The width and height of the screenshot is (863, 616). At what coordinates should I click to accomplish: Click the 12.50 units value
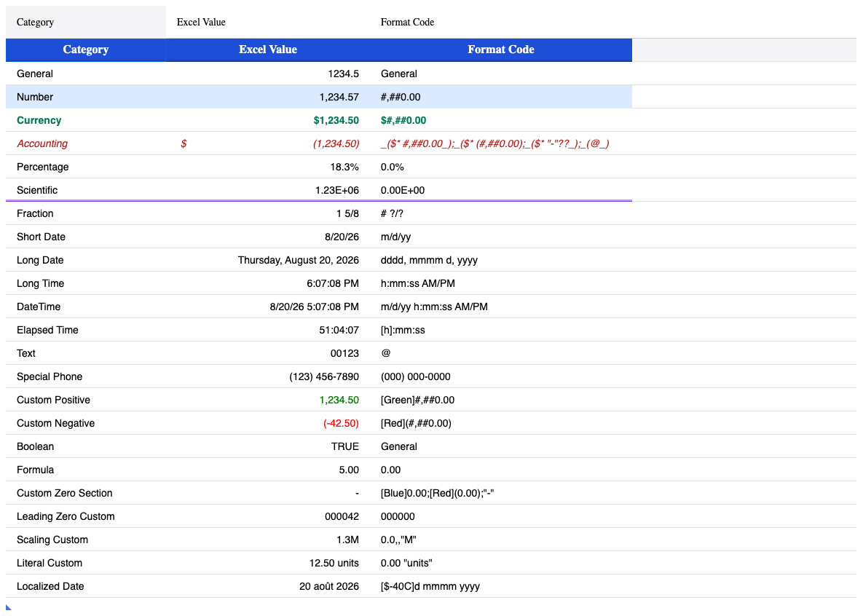(x=267, y=563)
